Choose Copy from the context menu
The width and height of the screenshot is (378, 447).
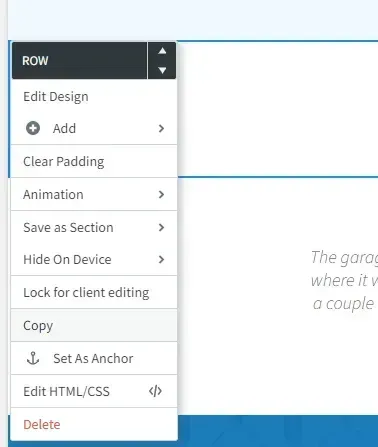(94, 325)
